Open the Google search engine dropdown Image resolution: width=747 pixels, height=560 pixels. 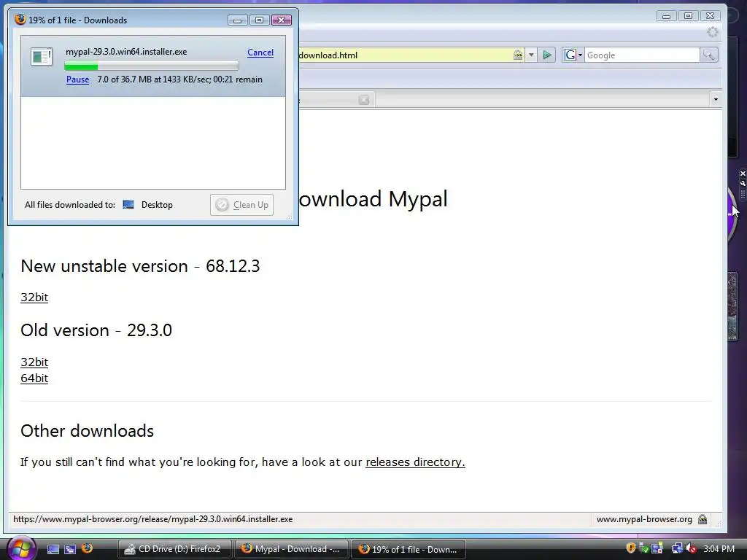pos(573,55)
